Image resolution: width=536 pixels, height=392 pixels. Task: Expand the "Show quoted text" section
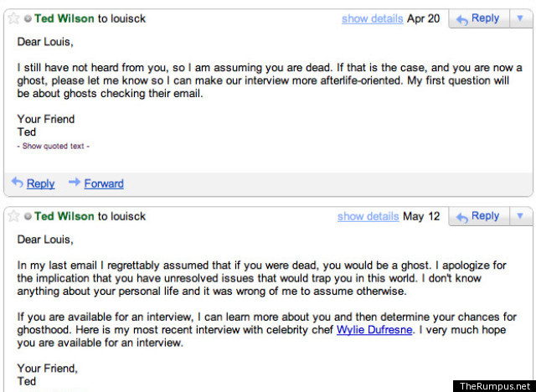click(54, 147)
